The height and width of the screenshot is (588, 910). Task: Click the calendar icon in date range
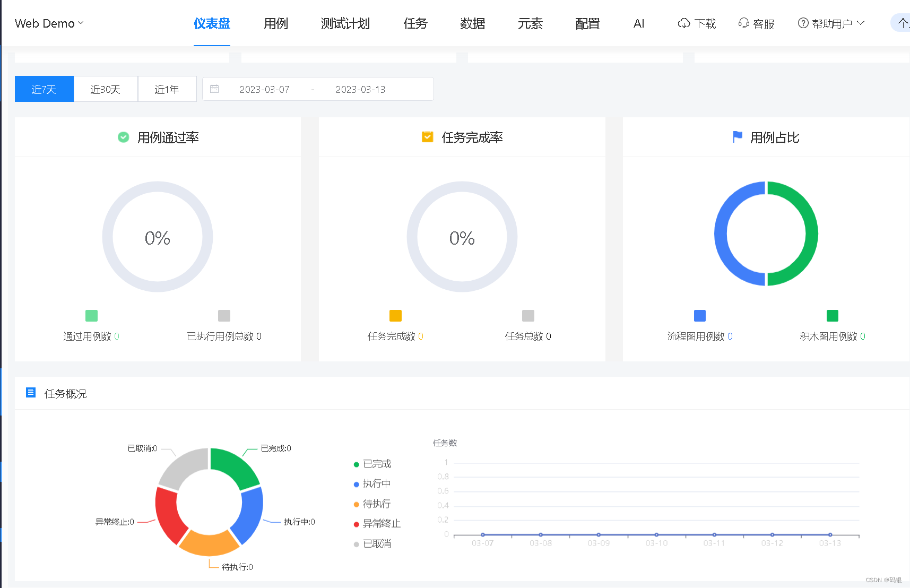click(214, 89)
